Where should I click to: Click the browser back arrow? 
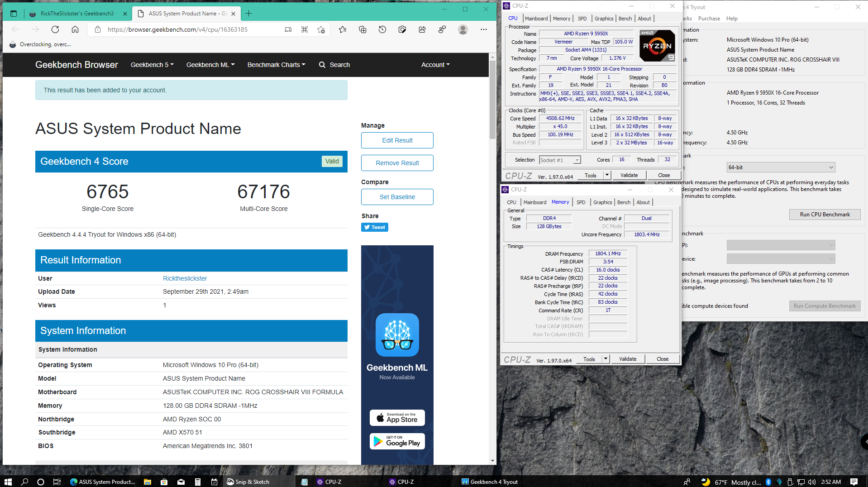point(15,29)
